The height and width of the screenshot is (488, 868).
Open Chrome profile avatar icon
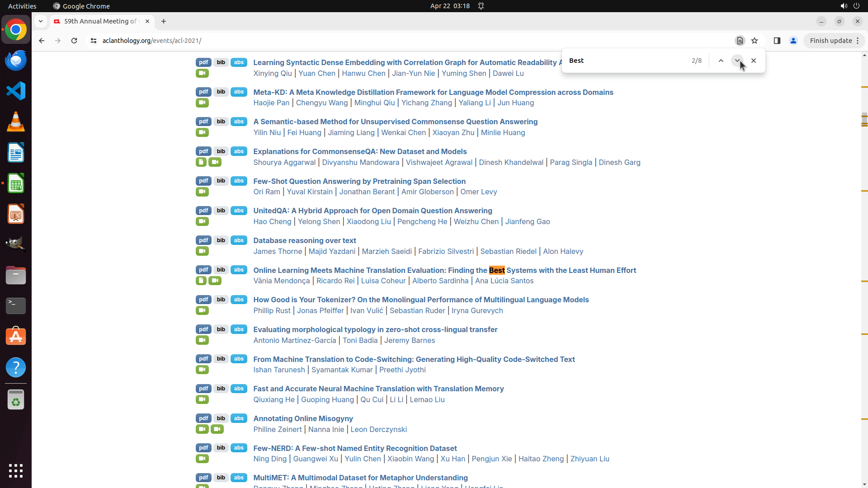(x=793, y=41)
